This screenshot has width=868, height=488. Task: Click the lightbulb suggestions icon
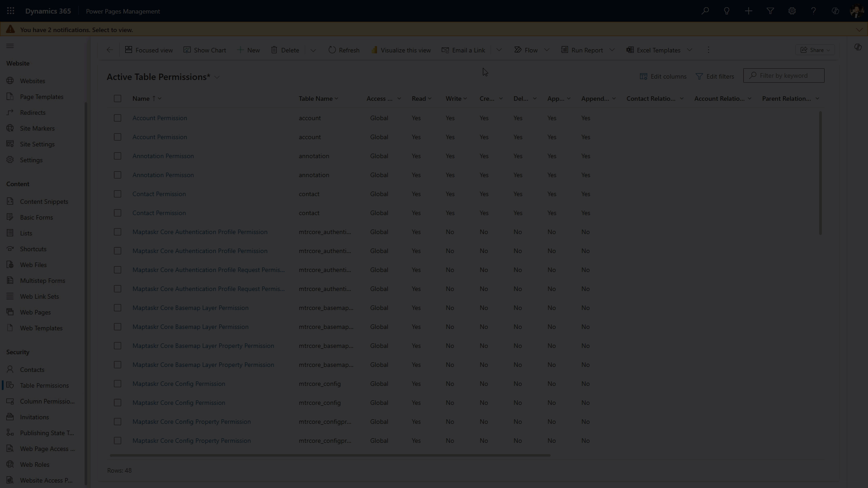727,11
